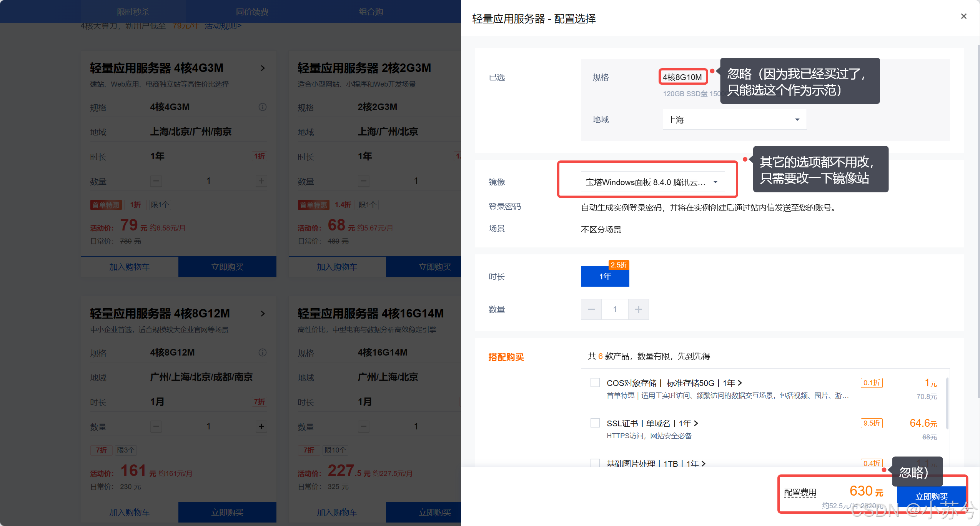The height and width of the screenshot is (526, 980).
Task: Open the 4核8G12M server card arrow
Action: tap(263, 314)
